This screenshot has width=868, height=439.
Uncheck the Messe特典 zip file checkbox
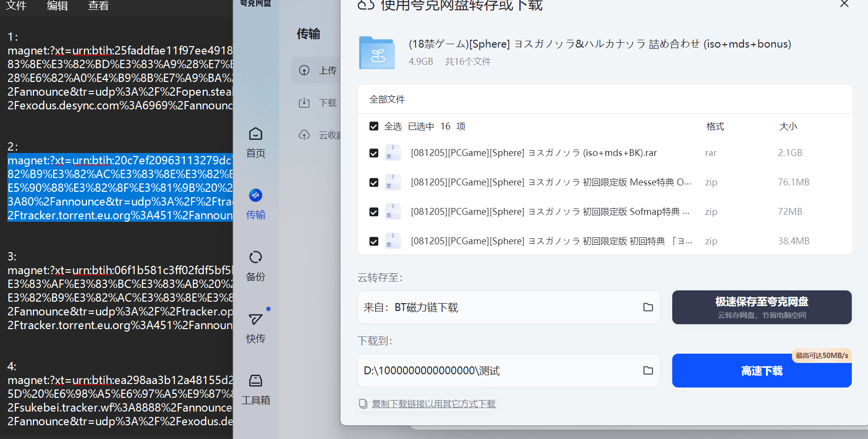374,182
